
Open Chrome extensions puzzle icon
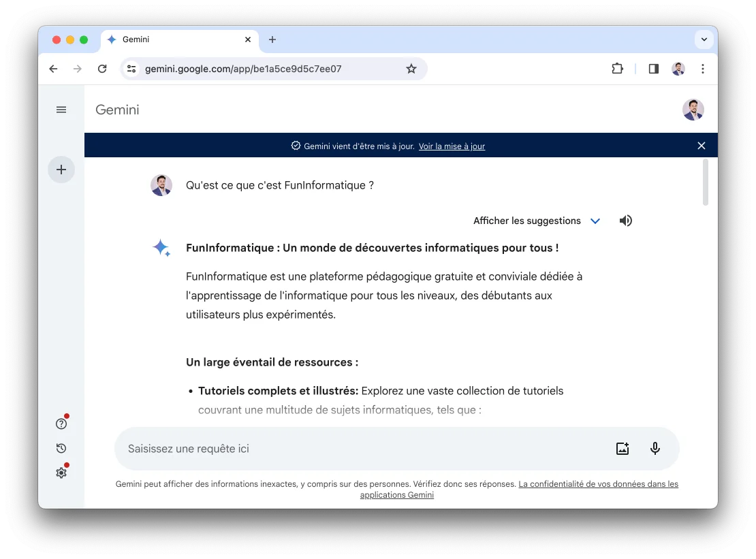[x=617, y=69]
